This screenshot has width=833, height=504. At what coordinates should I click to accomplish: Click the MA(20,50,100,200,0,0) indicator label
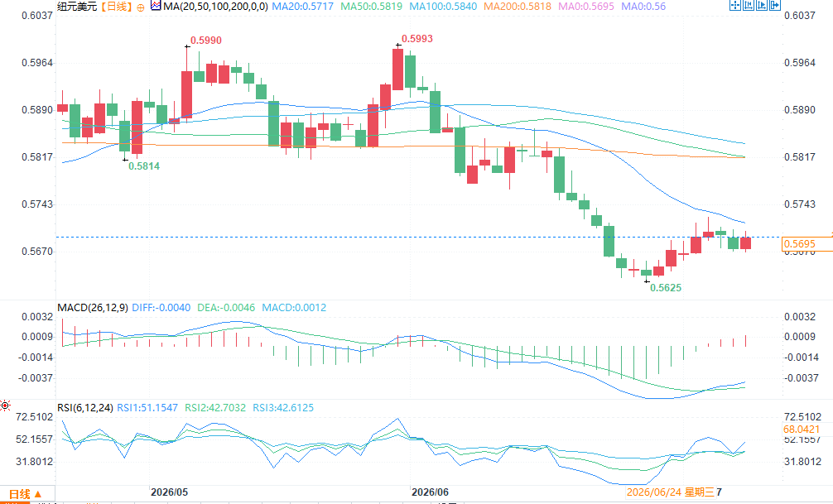(215, 7)
